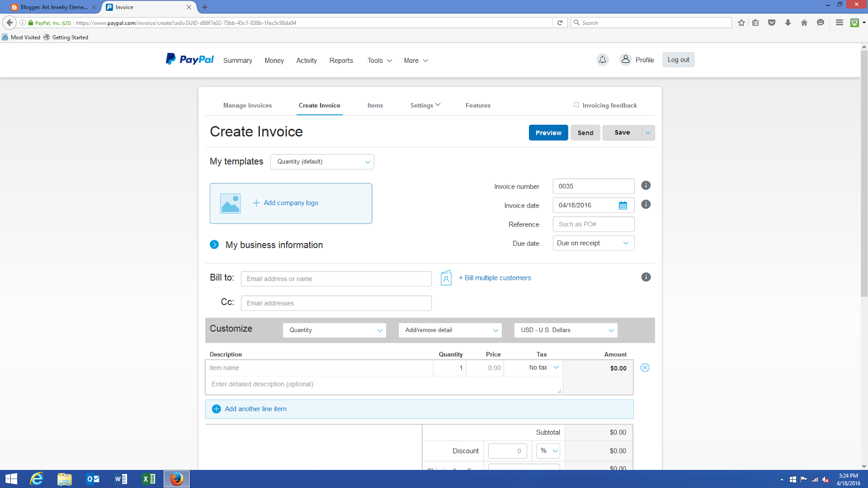868x488 pixels.
Task: Click the Log out button
Action: click(678, 60)
